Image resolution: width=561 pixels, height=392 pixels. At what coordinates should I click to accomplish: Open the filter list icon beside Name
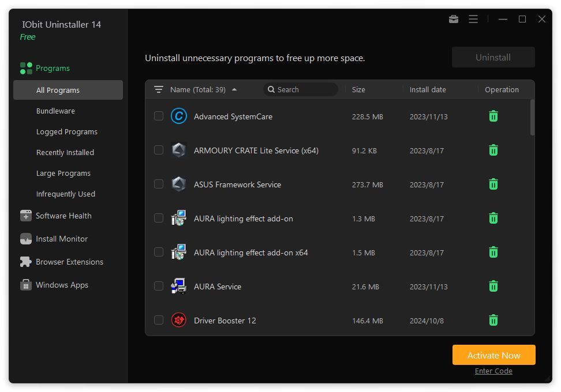click(159, 90)
